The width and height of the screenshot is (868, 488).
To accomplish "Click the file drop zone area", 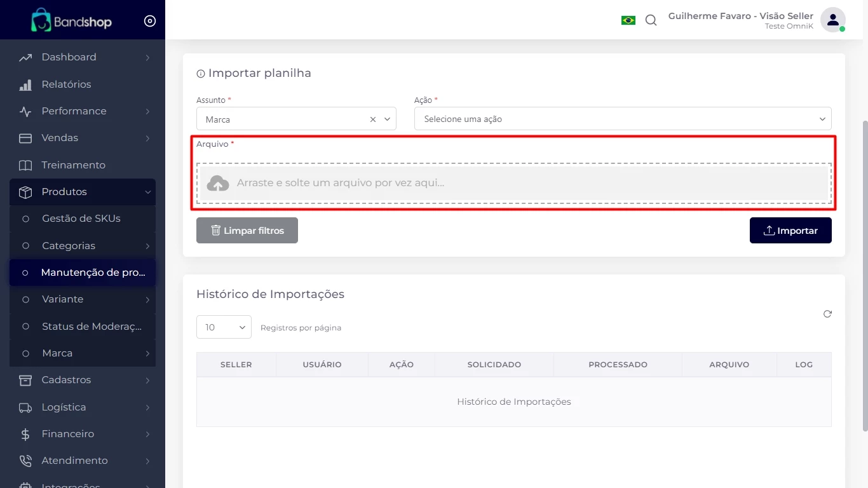I will (x=513, y=184).
